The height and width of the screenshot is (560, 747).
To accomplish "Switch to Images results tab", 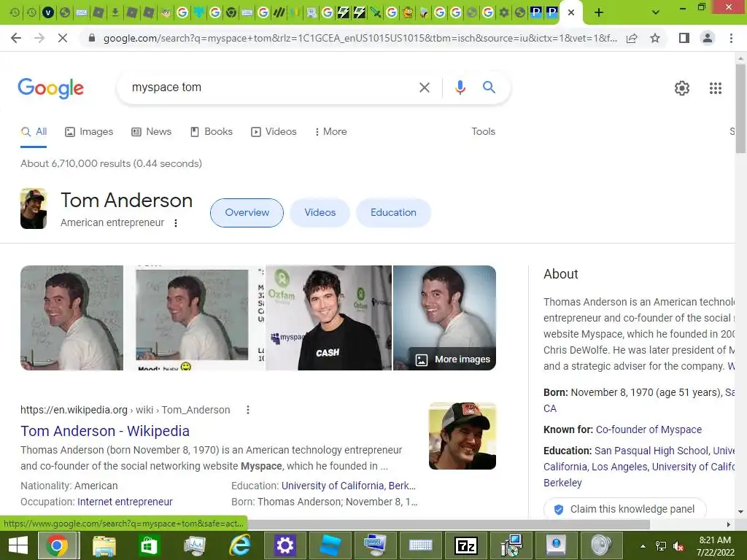I will click(x=89, y=132).
